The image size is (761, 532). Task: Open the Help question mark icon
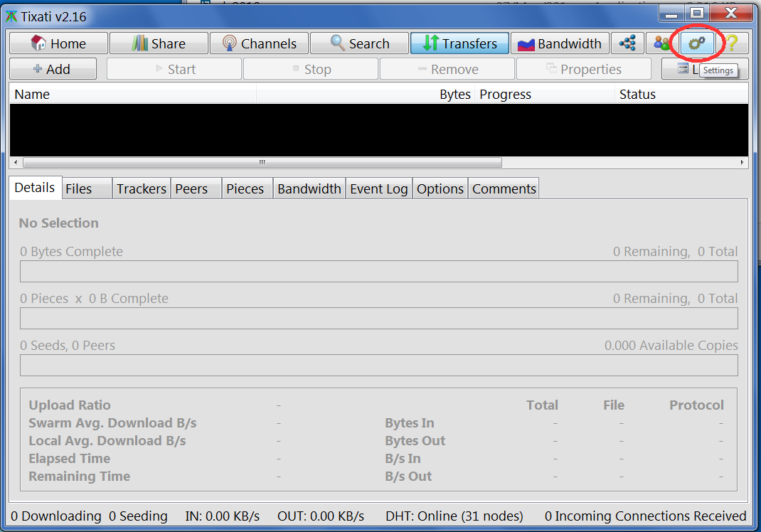732,43
